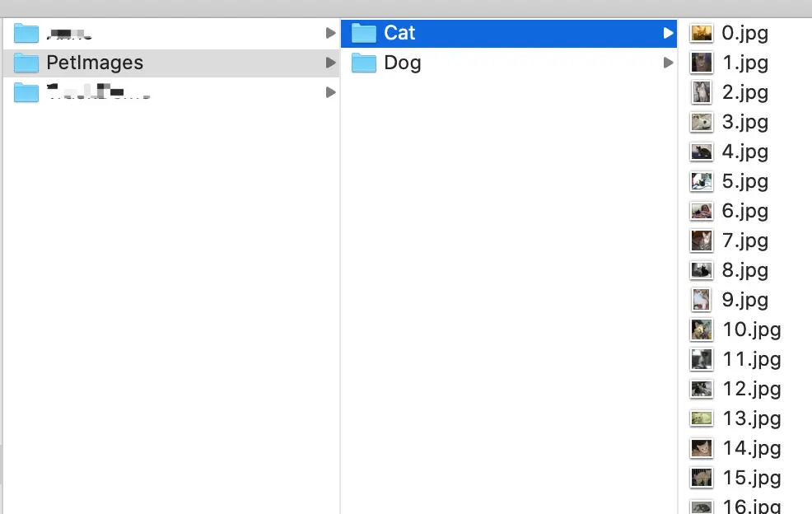Expand the Dog folder disclosure arrow
The width and height of the screenshot is (812, 514).
[x=669, y=63]
